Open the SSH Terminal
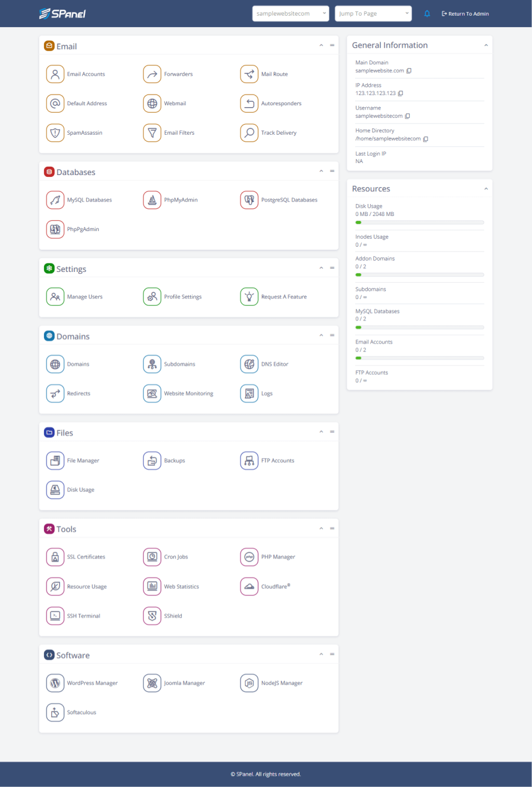 (55, 616)
